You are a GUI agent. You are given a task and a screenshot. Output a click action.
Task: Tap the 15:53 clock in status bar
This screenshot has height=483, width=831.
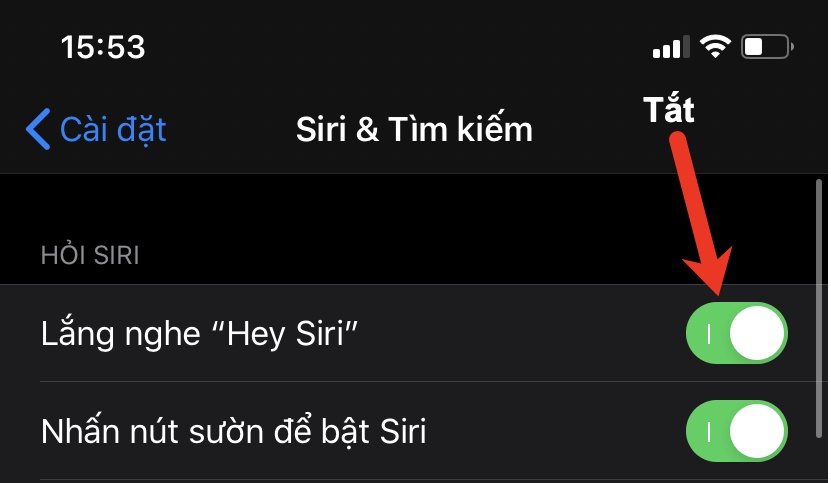(x=103, y=46)
